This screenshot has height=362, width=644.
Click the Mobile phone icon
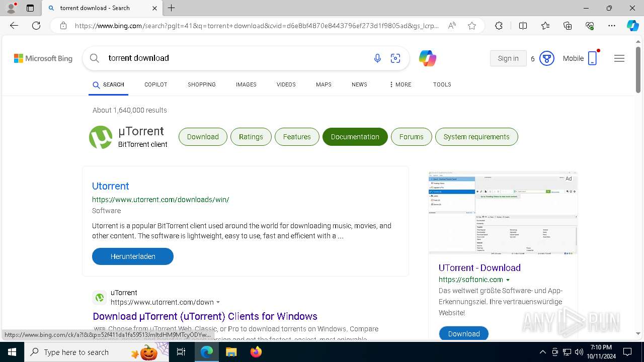tap(593, 58)
